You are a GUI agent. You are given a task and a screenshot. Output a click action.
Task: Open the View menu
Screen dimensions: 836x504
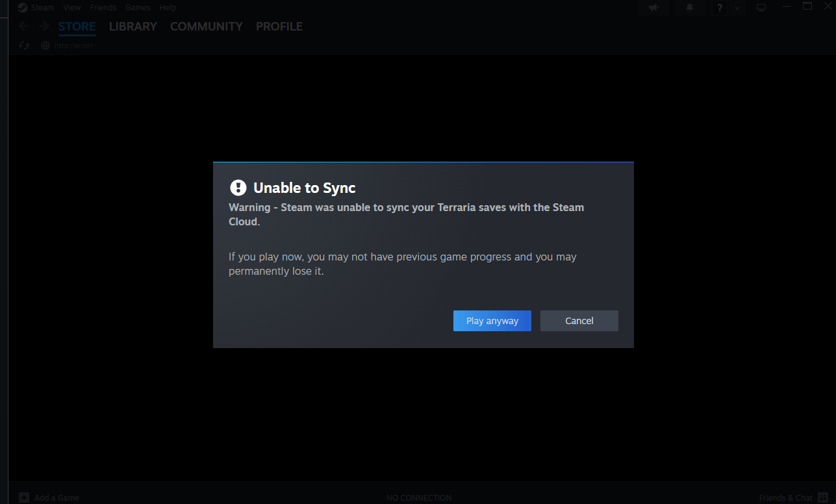pos(72,8)
